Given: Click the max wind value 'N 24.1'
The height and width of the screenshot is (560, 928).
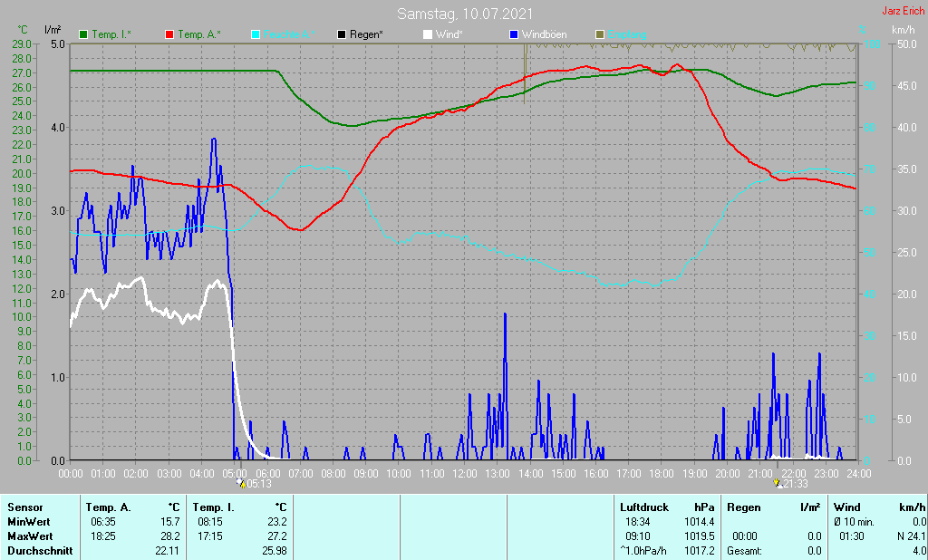Looking at the screenshot, I should pyautogui.click(x=912, y=536).
